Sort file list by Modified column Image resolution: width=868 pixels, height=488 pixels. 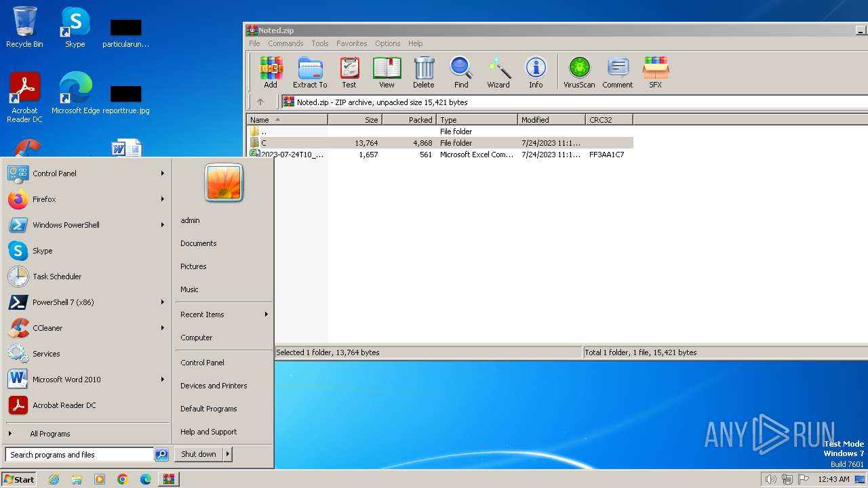(x=552, y=120)
